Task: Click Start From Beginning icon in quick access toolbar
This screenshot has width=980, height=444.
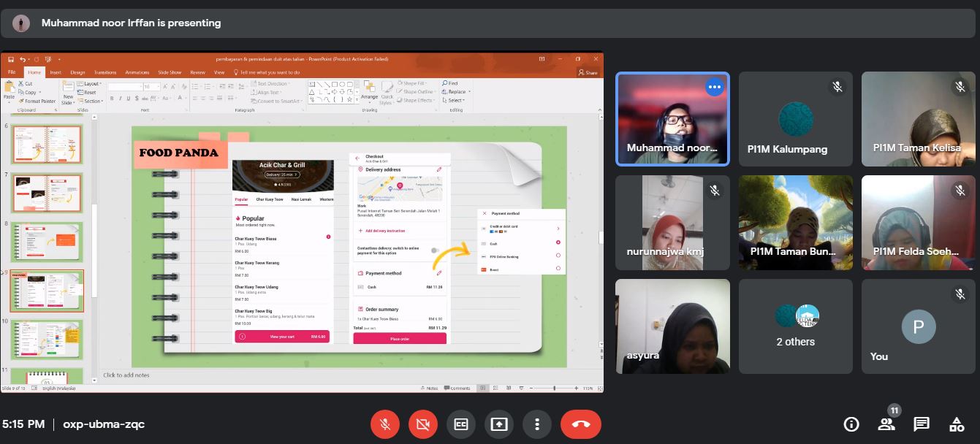Action: (x=48, y=59)
